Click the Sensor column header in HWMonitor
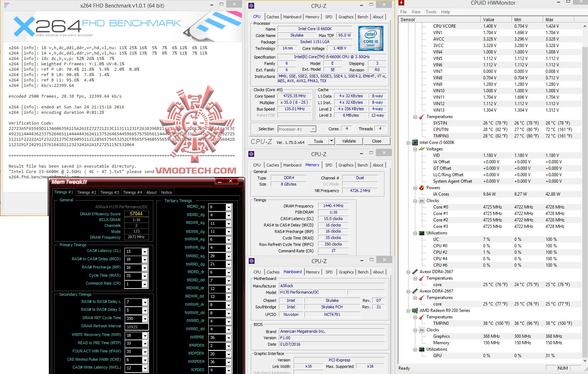The height and width of the screenshot is (374, 588). 439,19
